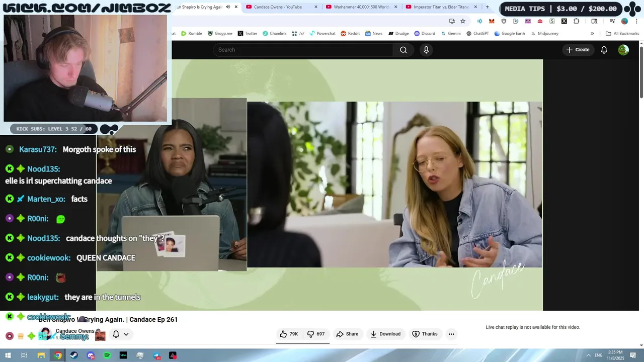Screen dimensions: 644x362
Task: Open the Reddit bookmark
Action: (x=350, y=34)
